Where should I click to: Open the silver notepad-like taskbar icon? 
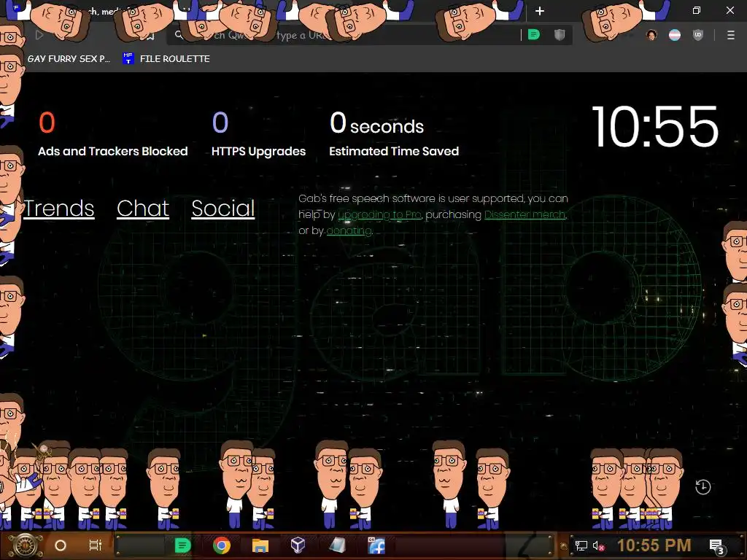tap(338, 545)
